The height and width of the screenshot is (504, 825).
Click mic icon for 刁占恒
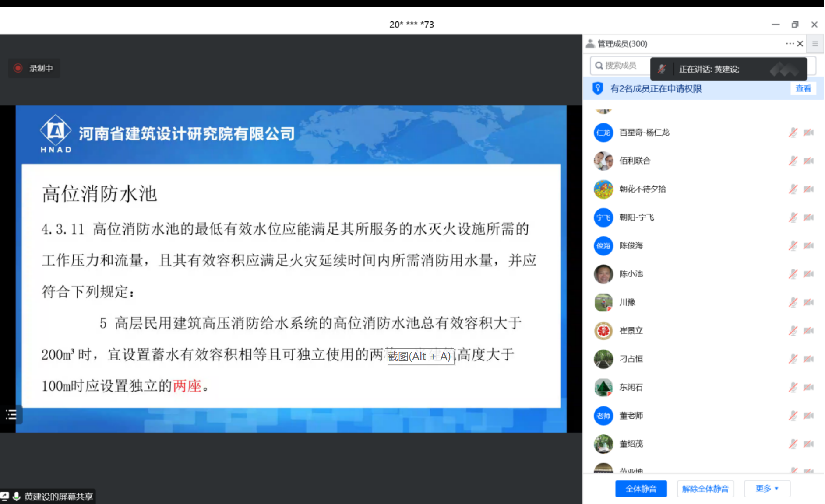793,359
